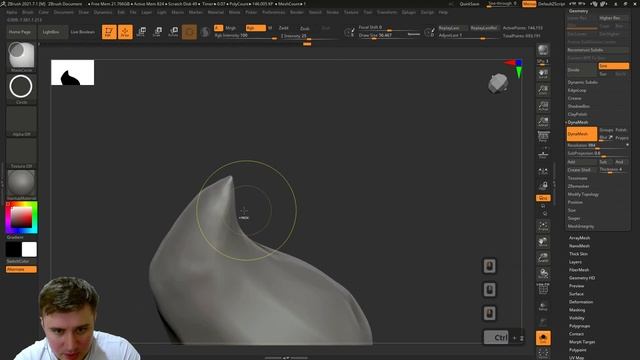The image size is (640, 360).
Task: Expand the Deformation palette
Action: tap(581, 302)
